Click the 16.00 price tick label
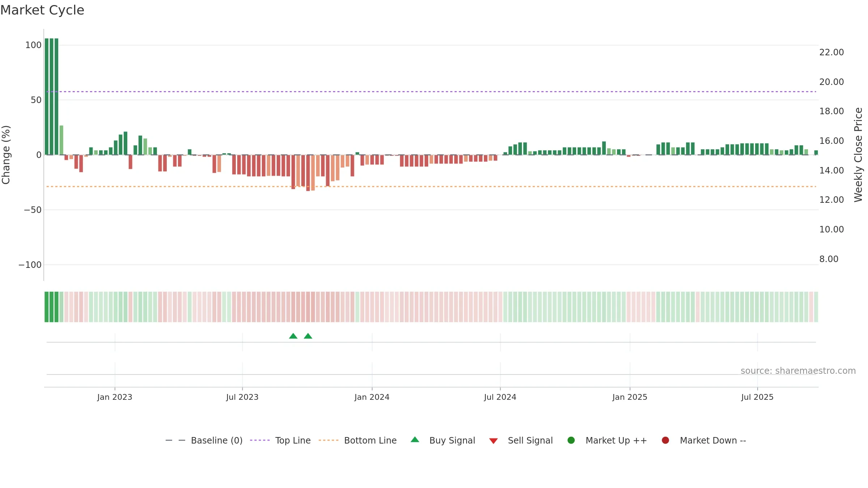Screen dimensions: 868x488 point(831,141)
